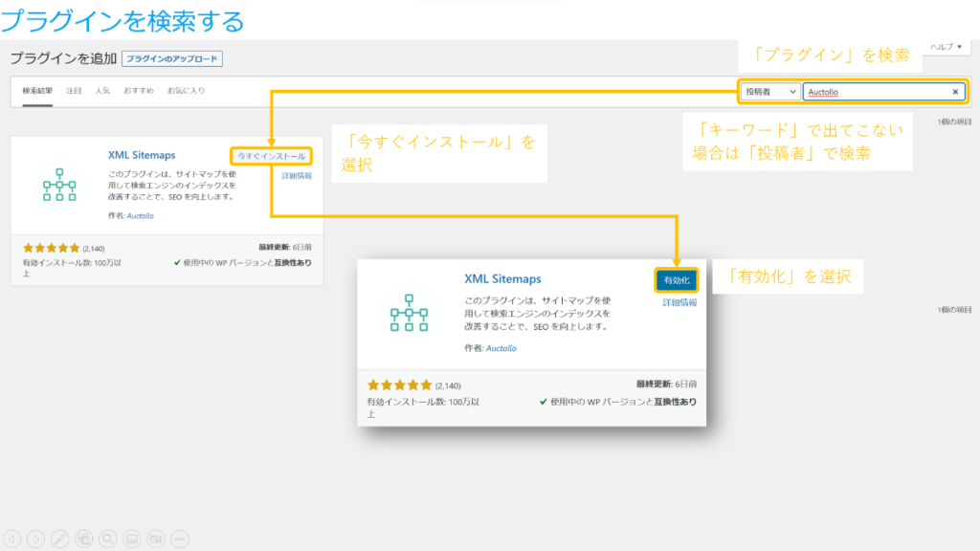Image resolution: width=980 pixels, height=551 pixels.
Task: Open Auctollo author link on install card
Action: point(140,215)
